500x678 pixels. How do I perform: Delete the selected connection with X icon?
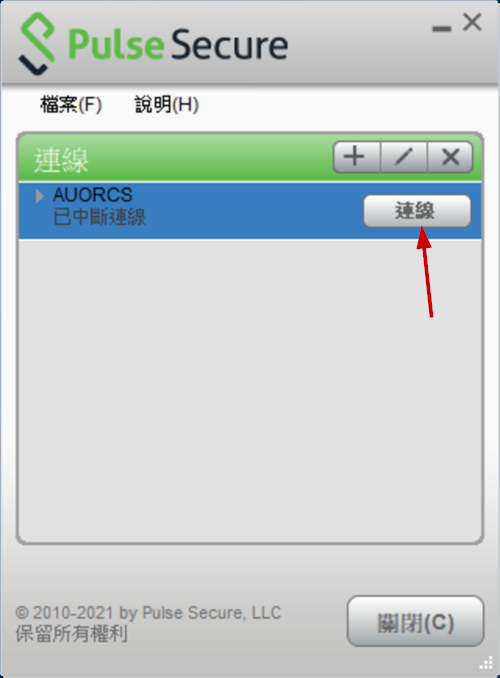pyautogui.click(x=450, y=157)
